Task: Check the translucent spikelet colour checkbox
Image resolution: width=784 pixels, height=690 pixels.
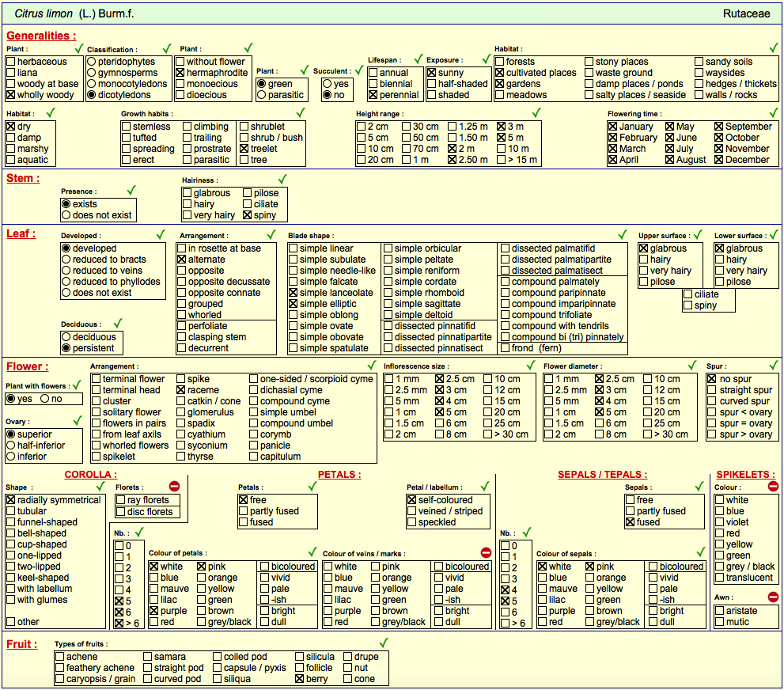Action: point(719,578)
